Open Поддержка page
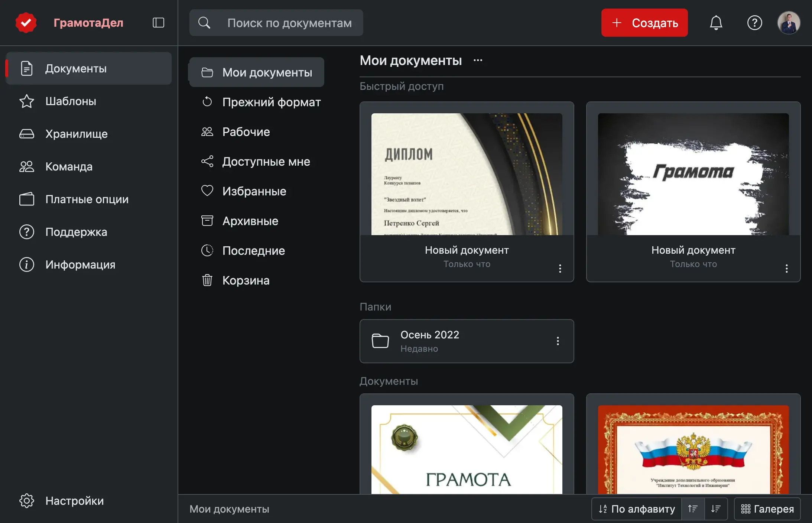The height and width of the screenshot is (523, 812). pos(89,232)
